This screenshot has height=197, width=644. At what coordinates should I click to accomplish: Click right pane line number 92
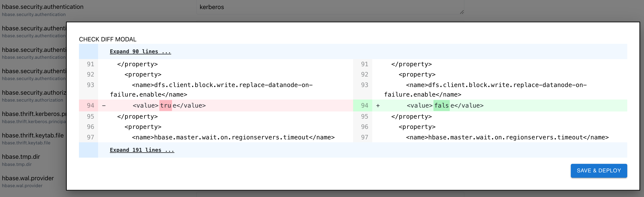364,75
